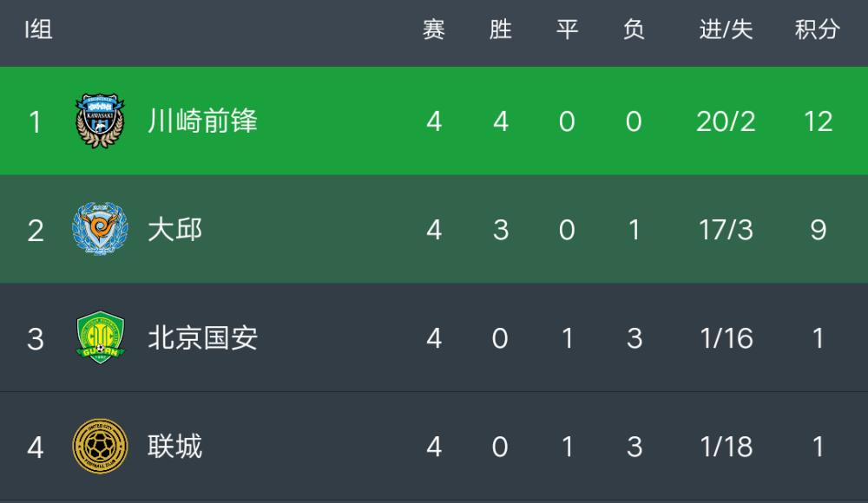Select the United City gold football crest

tap(100, 446)
